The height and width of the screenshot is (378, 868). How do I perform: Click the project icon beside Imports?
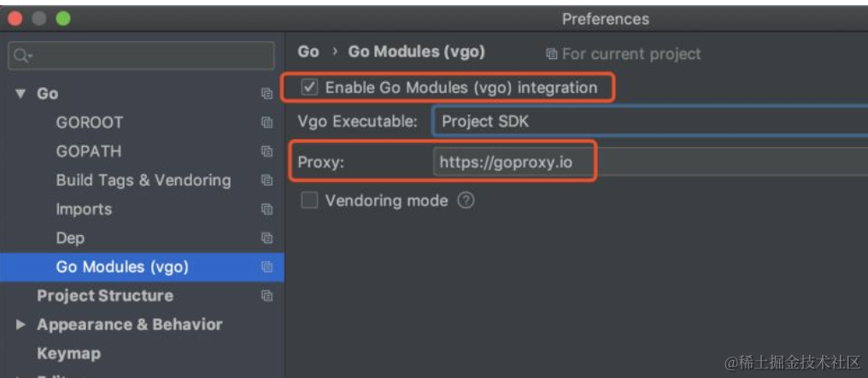point(267,210)
